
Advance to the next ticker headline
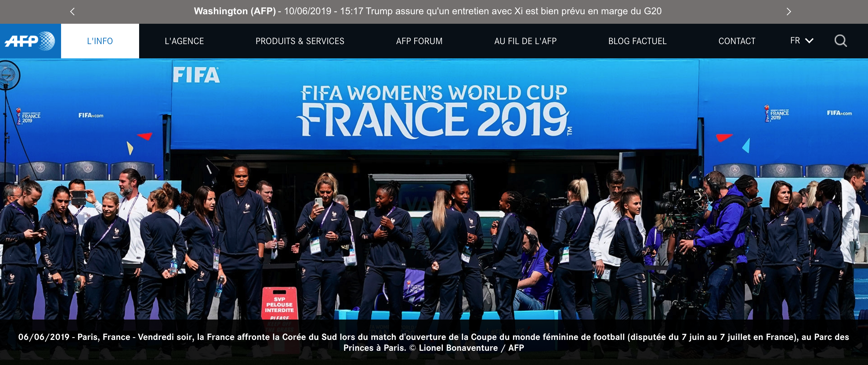click(789, 12)
